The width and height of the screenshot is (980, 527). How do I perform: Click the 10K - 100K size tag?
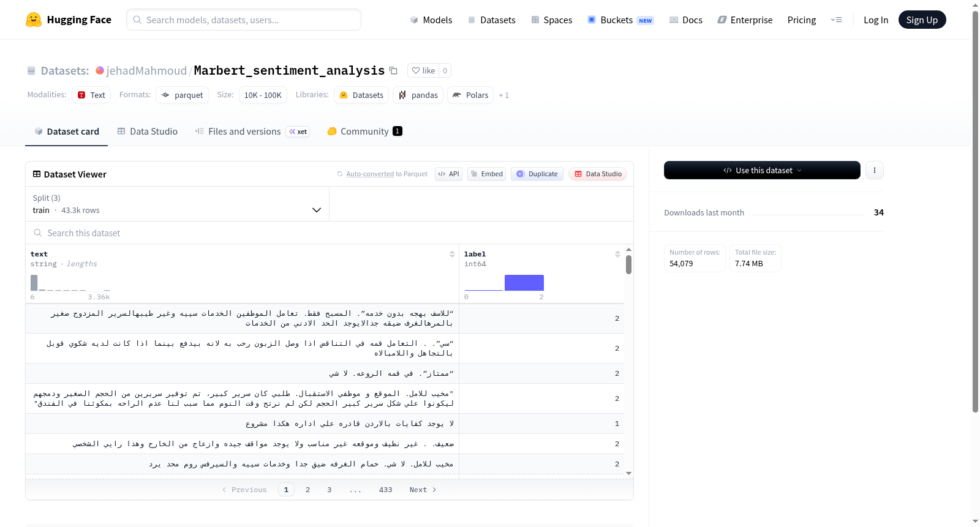263,95
